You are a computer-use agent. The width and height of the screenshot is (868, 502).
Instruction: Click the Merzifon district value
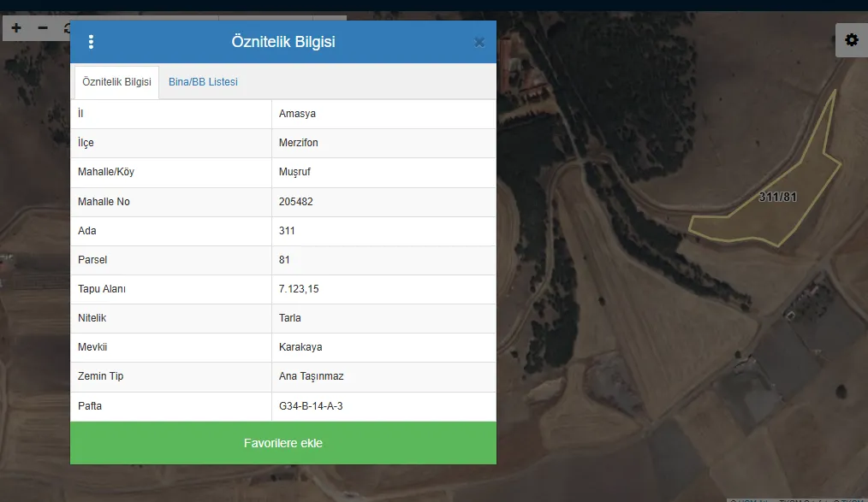coord(298,143)
